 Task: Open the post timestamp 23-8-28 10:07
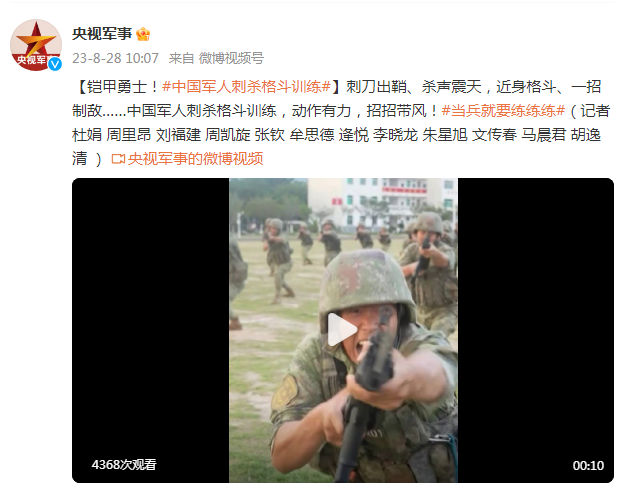pos(116,59)
